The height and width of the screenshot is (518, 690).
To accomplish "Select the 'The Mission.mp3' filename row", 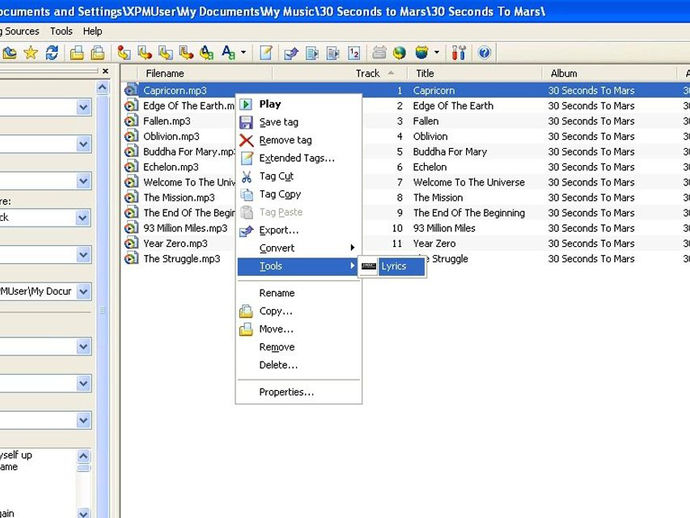I will 179,198.
